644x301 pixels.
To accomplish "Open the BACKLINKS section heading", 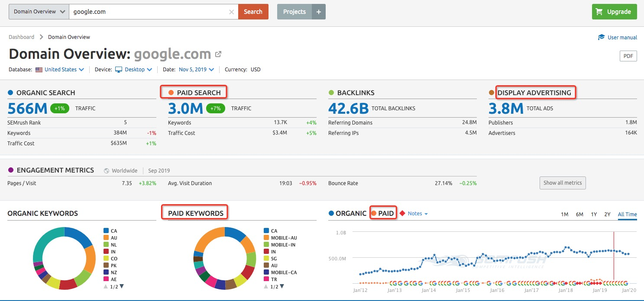I will (356, 93).
